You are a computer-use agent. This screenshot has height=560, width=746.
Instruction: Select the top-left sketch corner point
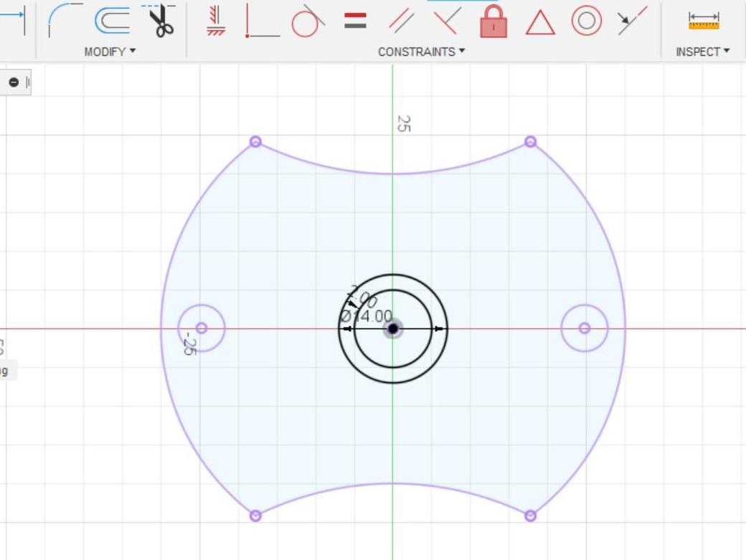click(x=255, y=142)
